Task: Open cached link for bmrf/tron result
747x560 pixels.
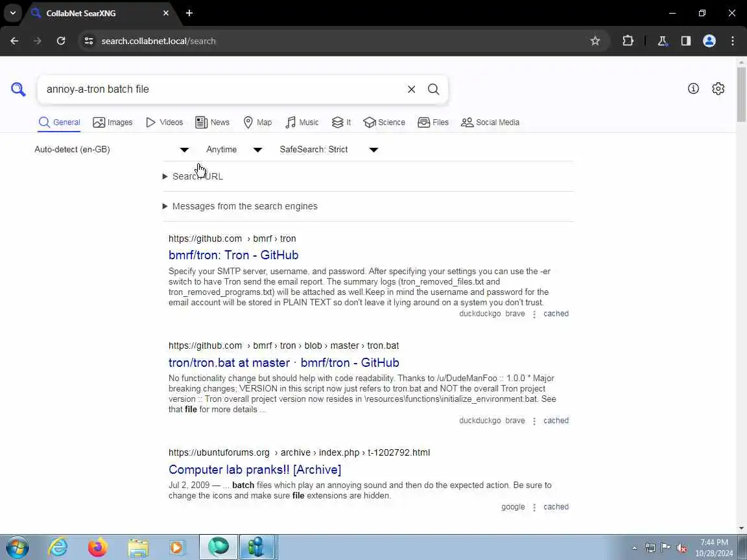Action: click(556, 314)
